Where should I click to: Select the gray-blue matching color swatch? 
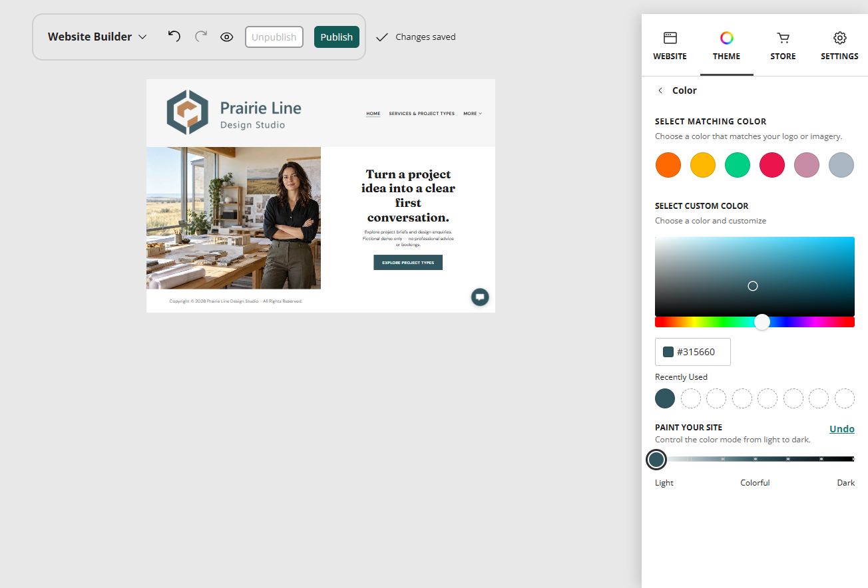click(x=841, y=165)
